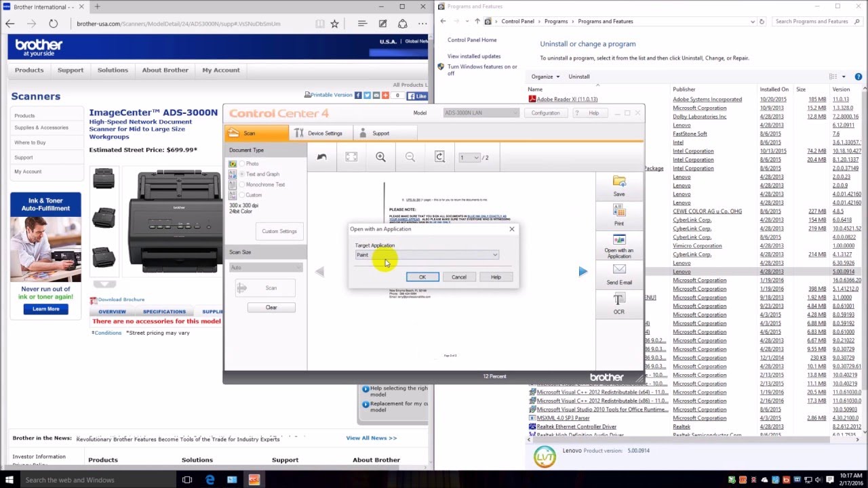Go to next page with blue arrow

click(583, 271)
